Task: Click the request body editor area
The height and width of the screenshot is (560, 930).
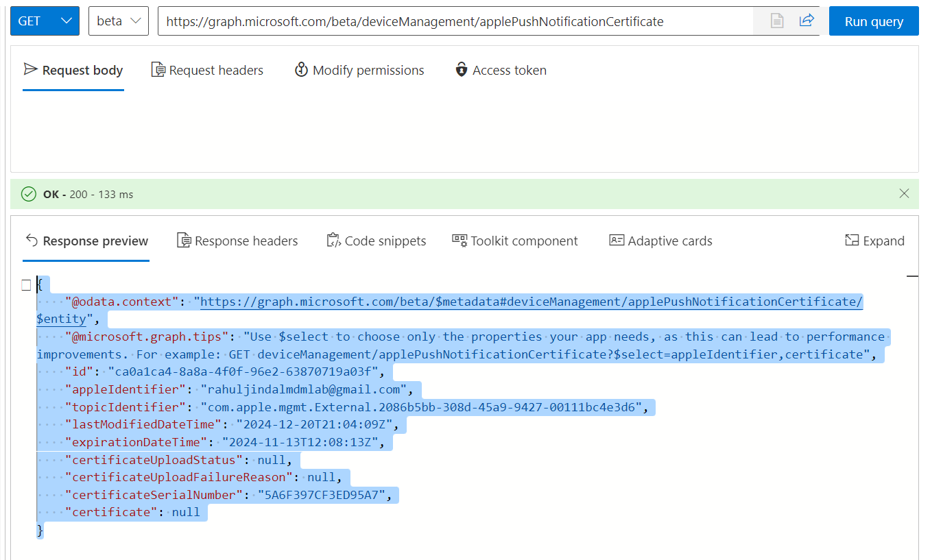Action: click(x=464, y=130)
